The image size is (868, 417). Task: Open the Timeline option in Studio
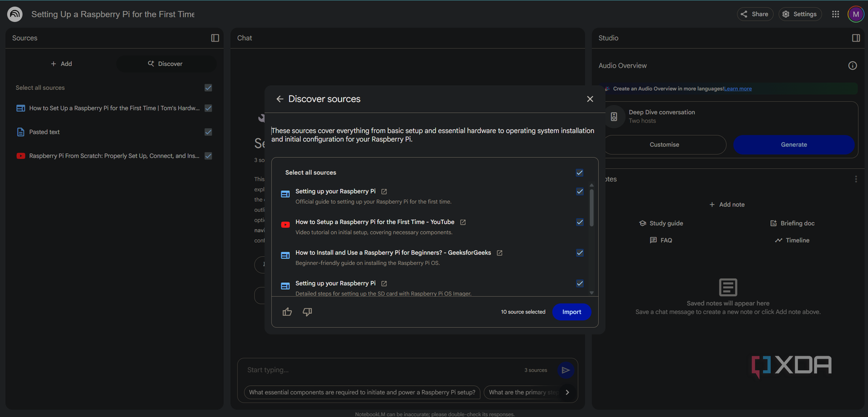[x=792, y=240]
